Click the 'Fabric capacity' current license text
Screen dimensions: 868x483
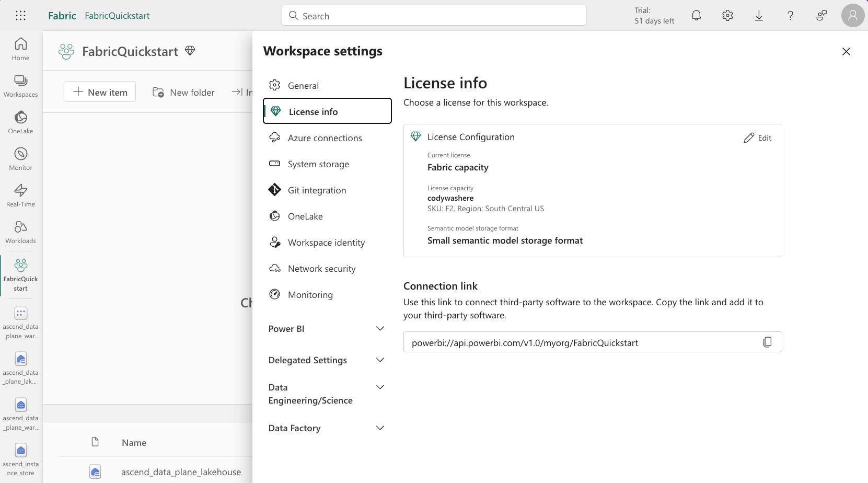click(x=458, y=167)
